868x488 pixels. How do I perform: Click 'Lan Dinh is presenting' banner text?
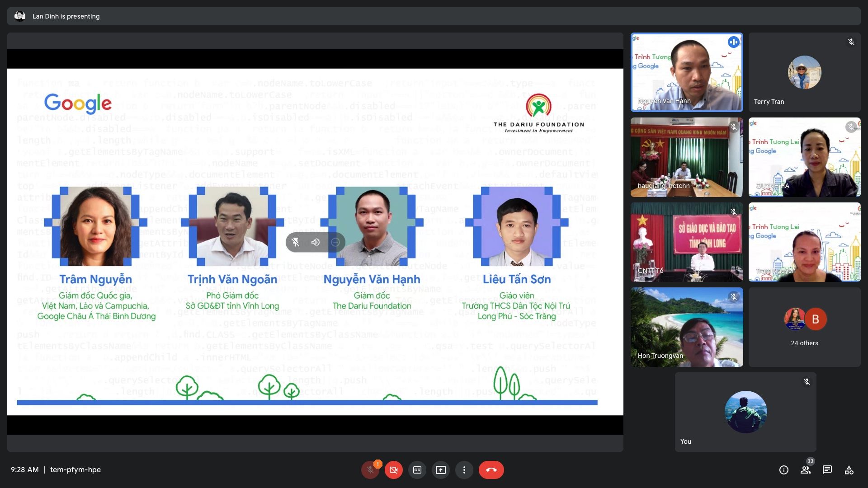(x=66, y=16)
